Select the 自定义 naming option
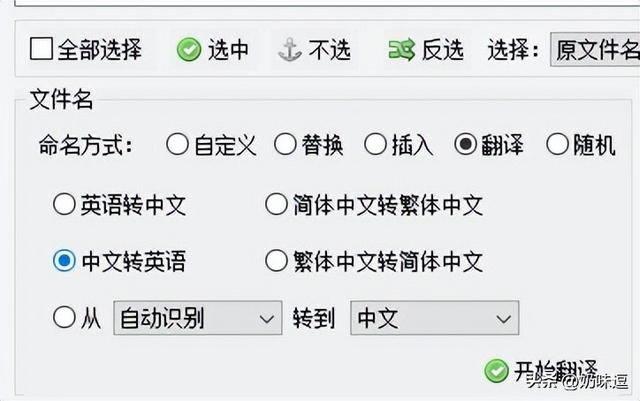 pyautogui.click(x=177, y=145)
